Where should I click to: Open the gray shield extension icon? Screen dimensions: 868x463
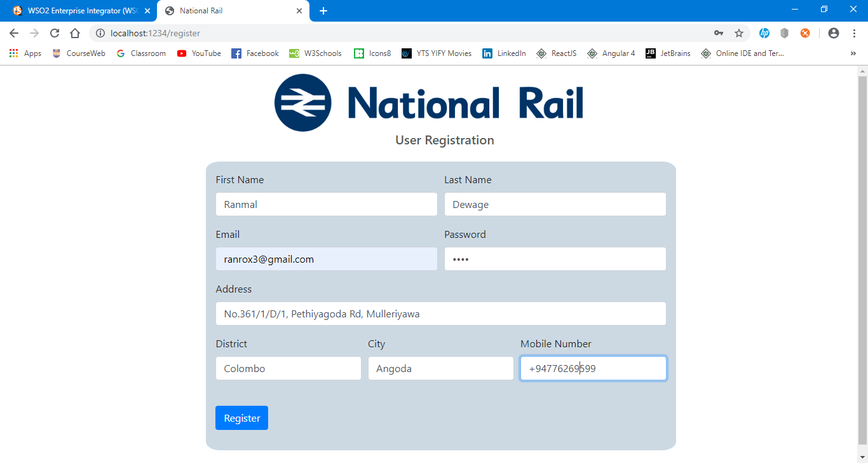pos(785,33)
